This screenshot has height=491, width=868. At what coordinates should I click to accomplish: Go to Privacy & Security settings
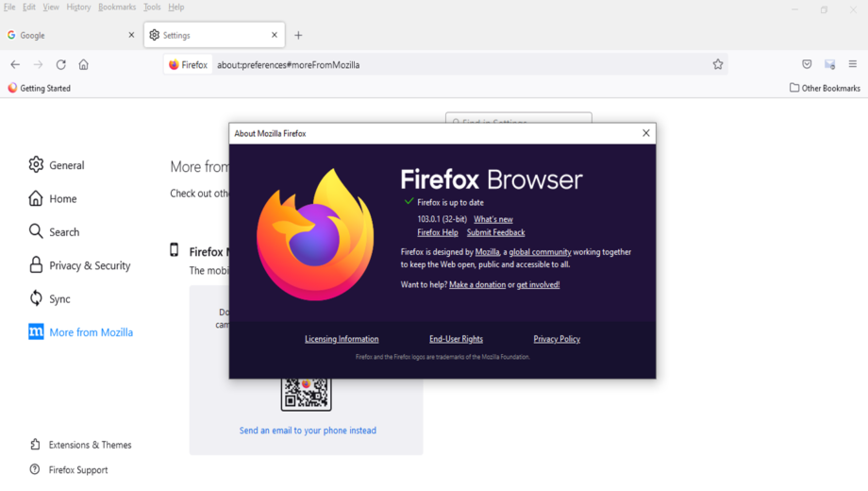[79, 265]
